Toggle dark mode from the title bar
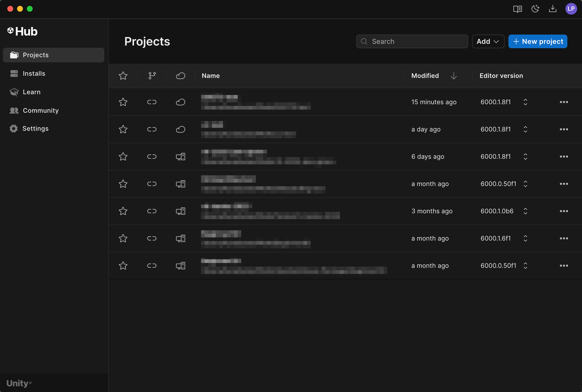 pos(535,9)
